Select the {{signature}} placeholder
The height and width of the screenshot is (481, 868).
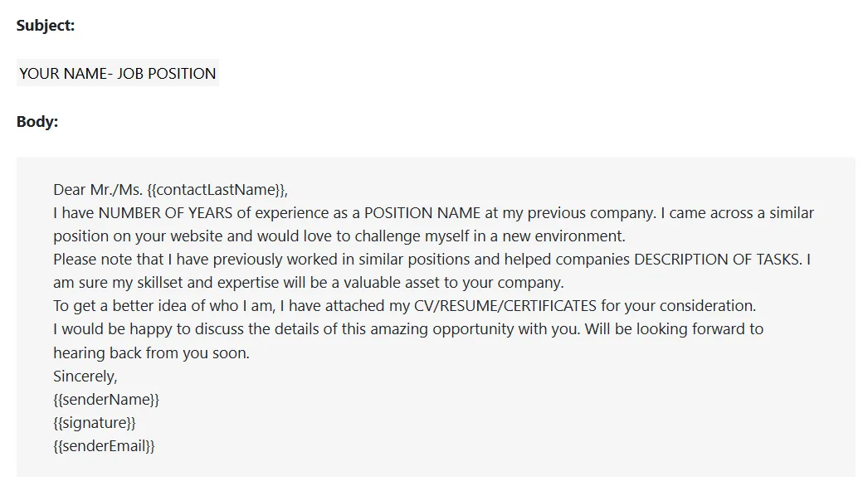tap(95, 422)
